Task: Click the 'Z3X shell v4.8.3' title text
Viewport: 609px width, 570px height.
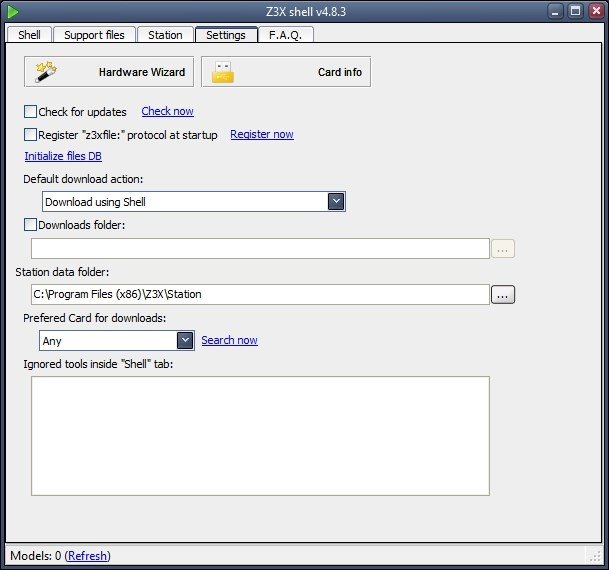Action: [x=306, y=12]
